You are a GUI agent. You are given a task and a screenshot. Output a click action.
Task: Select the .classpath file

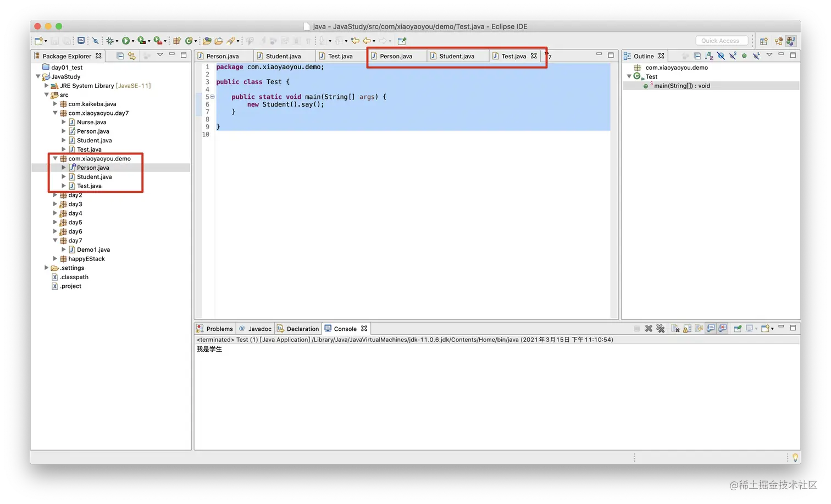pos(74,277)
